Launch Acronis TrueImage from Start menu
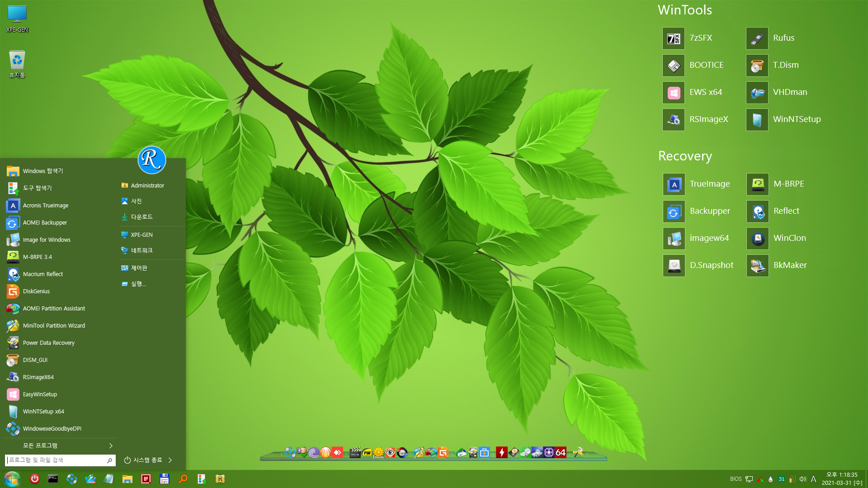The image size is (868, 488). click(x=61, y=206)
